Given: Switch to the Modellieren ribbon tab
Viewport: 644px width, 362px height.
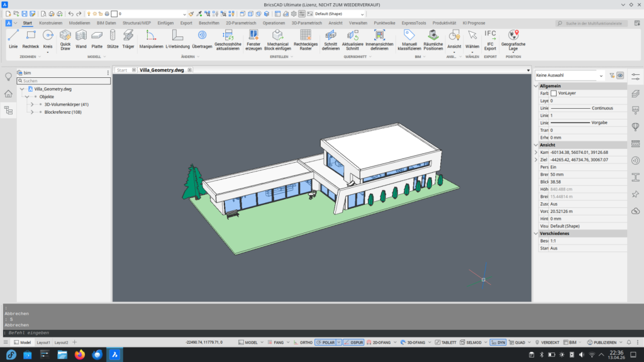Looking at the screenshot, I should 79,23.
